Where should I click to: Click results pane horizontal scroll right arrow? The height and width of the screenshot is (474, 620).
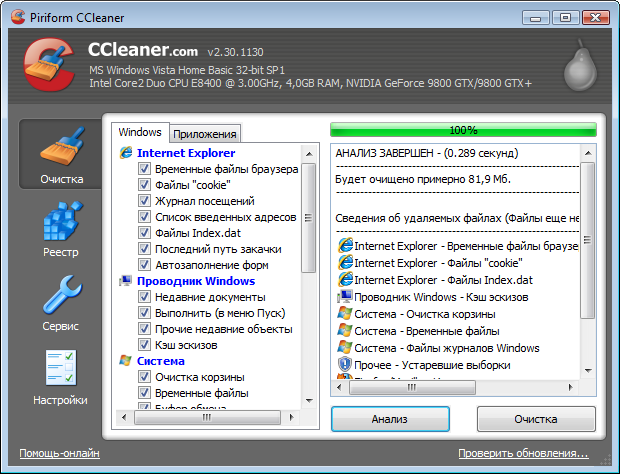pyautogui.click(x=571, y=387)
